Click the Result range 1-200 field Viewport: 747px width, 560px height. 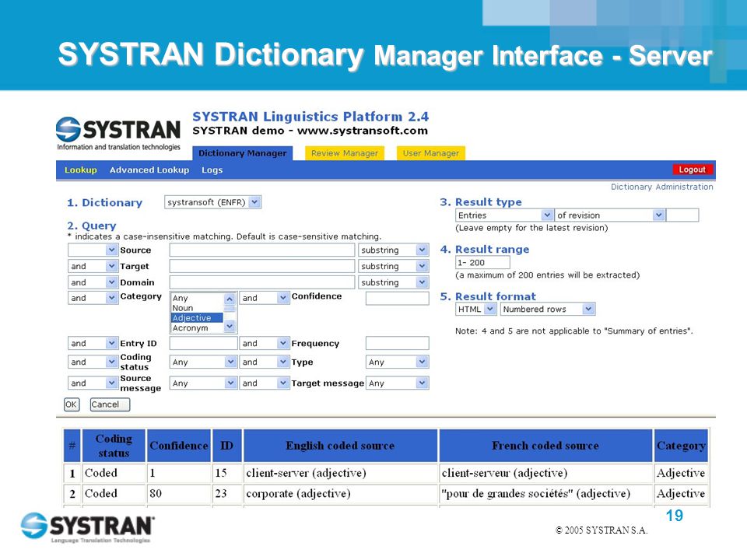tap(482, 262)
